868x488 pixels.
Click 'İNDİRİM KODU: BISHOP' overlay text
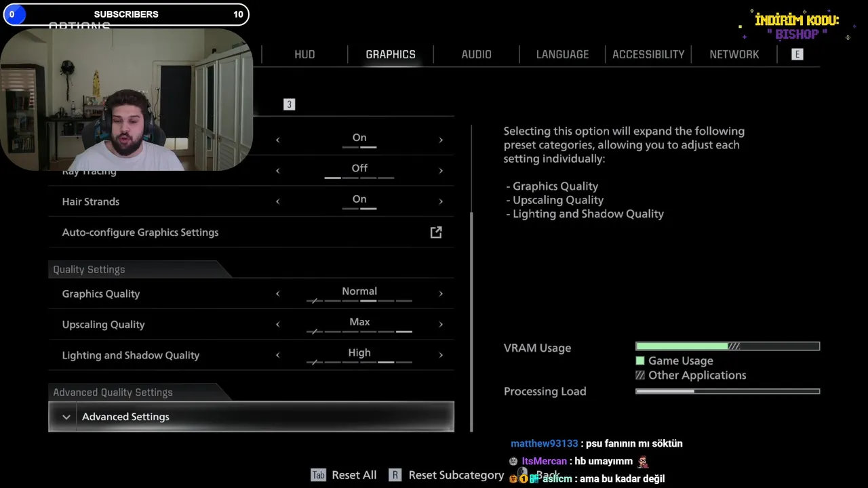coord(797,26)
